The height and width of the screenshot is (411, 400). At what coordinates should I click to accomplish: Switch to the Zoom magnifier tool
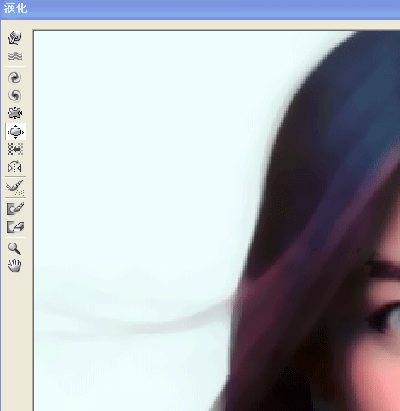[x=15, y=248]
